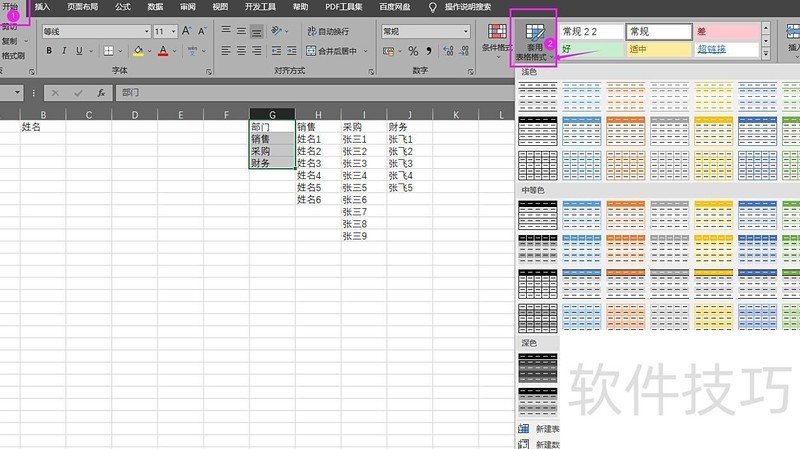Click the percent style button
Screen dimensions: 800x449
[413, 51]
